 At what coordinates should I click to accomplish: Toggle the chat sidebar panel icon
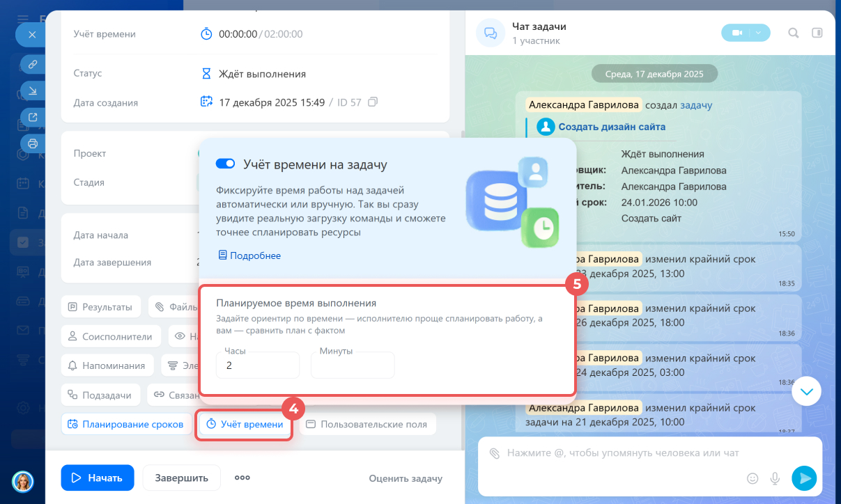coord(817,33)
